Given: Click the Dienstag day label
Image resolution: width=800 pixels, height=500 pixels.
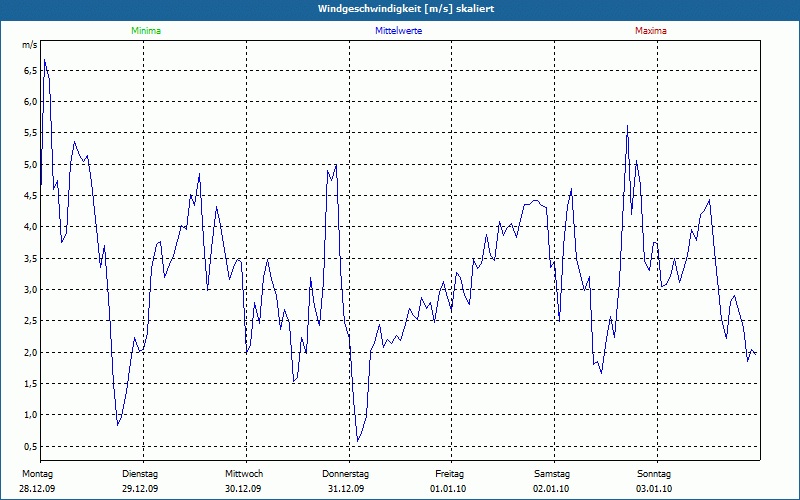Looking at the screenshot, I should point(140,474).
